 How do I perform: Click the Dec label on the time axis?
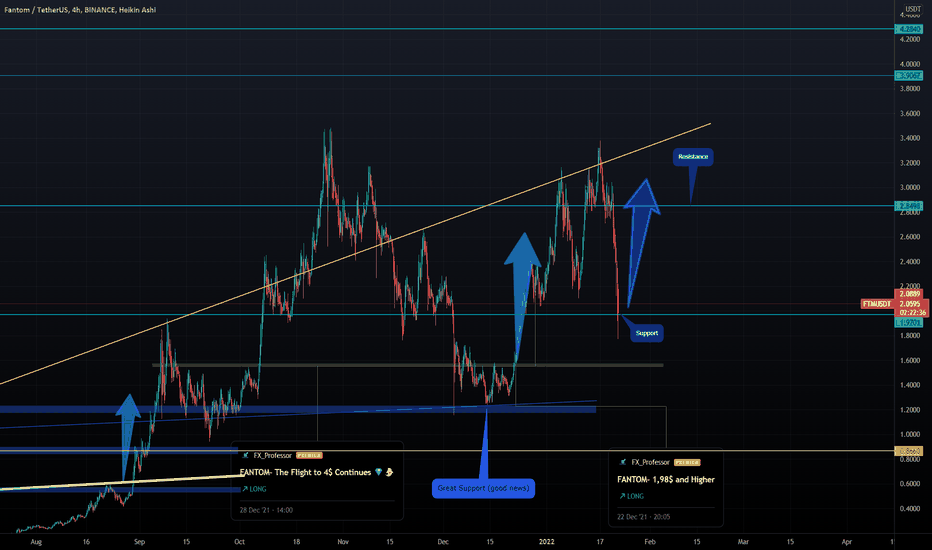443,542
